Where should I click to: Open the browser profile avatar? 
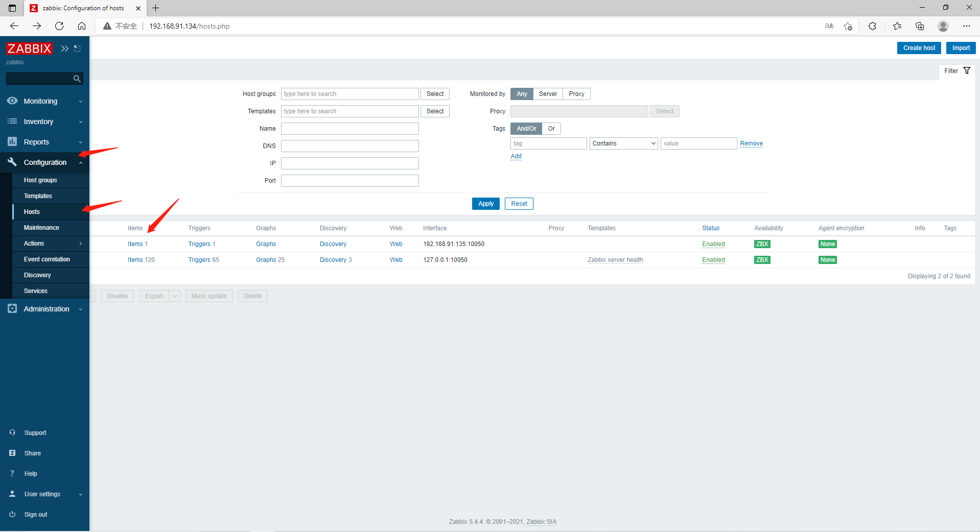pyautogui.click(x=943, y=26)
